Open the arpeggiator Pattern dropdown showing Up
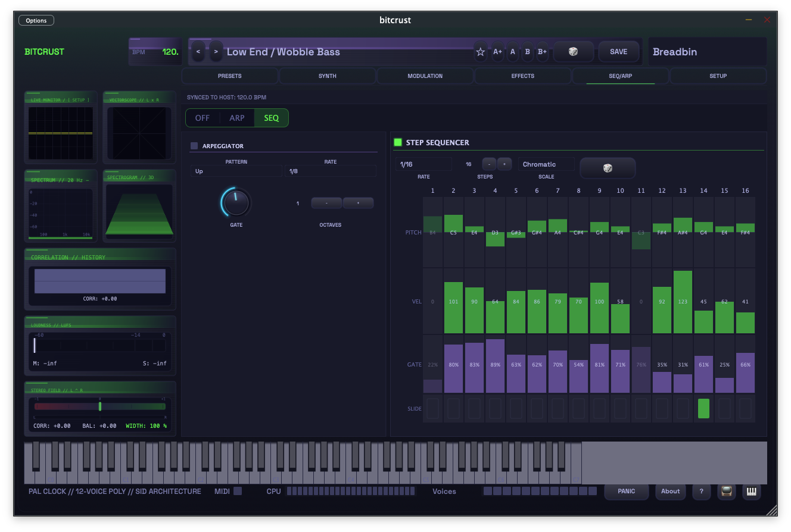The width and height of the screenshot is (791, 532). point(236,170)
